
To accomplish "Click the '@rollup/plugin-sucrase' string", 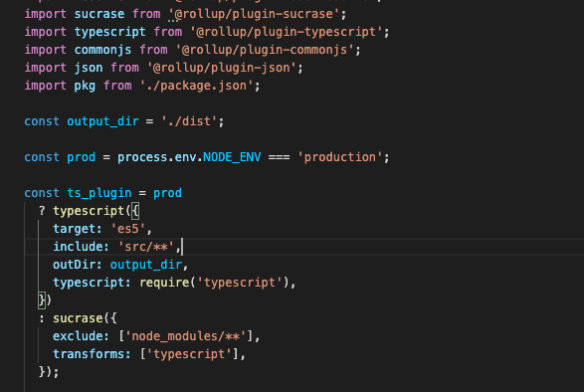I will point(254,14).
